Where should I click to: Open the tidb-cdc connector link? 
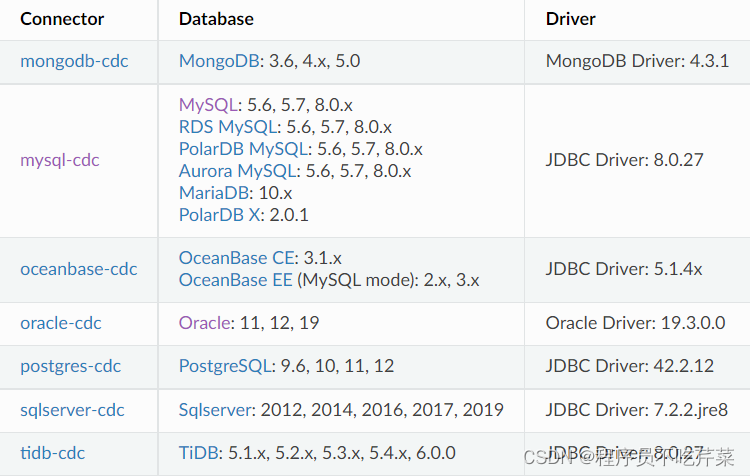53,453
